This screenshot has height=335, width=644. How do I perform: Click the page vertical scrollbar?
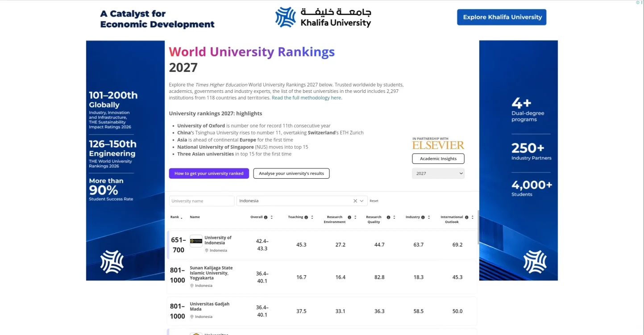[478, 227]
